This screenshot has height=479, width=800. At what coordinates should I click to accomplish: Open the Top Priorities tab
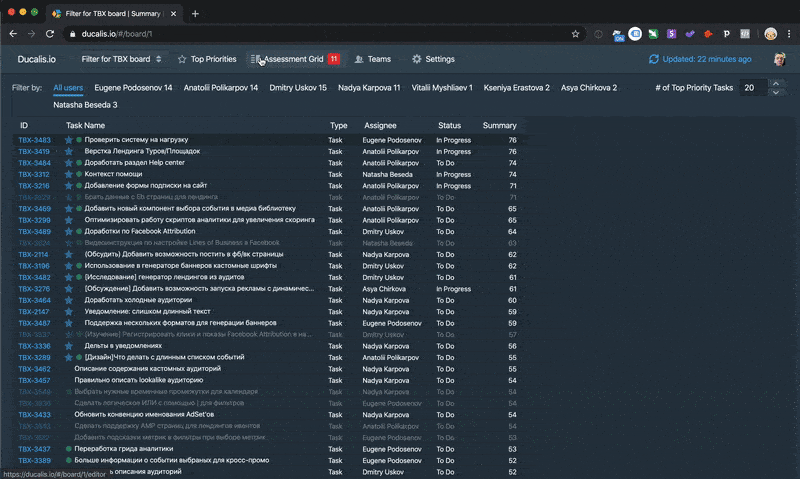pyautogui.click(x=206, y=59)
